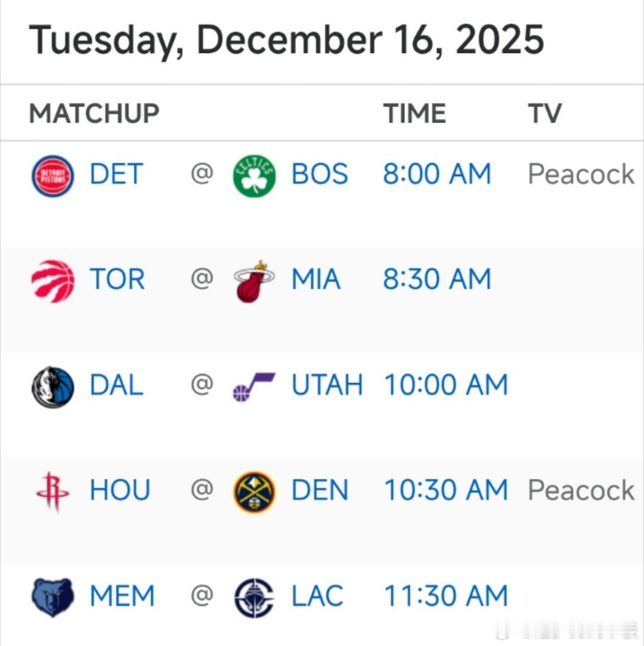The width and height of the screenshot is (644, 646).
Task: Open the Memphis Grizzlies bear logo
Action: (x=52, y=597)
